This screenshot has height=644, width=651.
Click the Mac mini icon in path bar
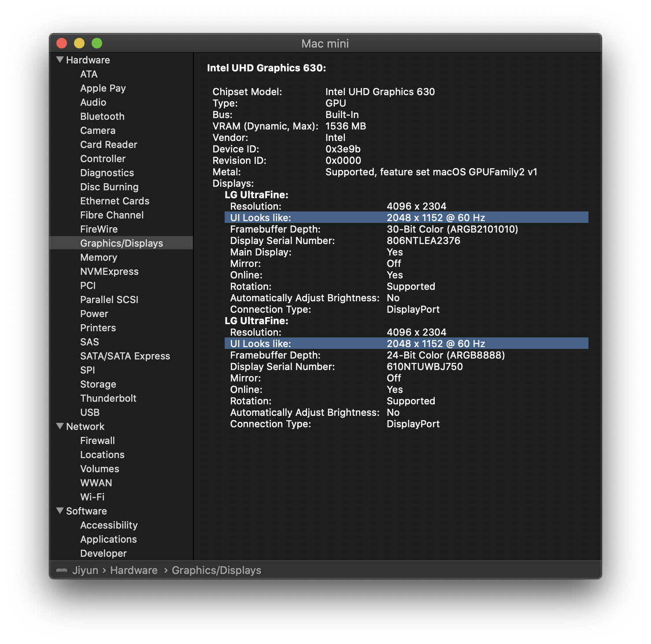[62, 570]
